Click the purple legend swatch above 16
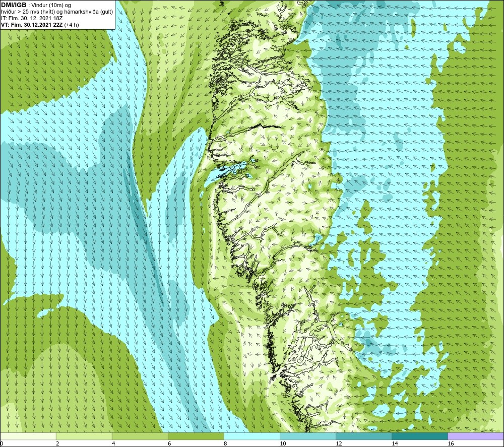The height and width of the screenshot is (447, 504). [x=476, y=436]
